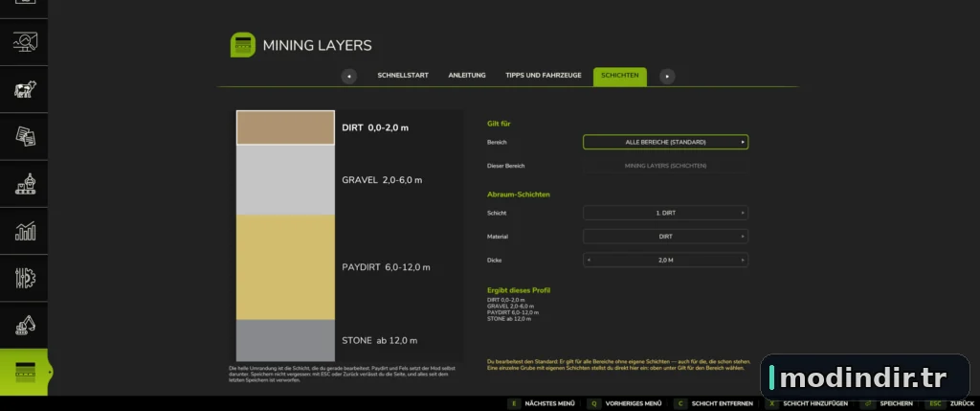Click the 'Nächstes Menü' button
The height and width of the screenshot is (411, 980).
pyautogui.click(x=548, y=404)
